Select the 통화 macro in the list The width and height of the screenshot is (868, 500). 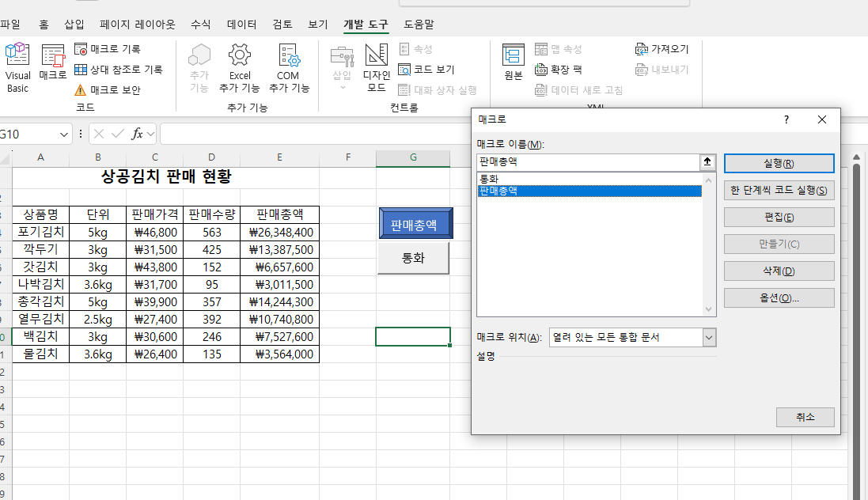click(488, 179)
